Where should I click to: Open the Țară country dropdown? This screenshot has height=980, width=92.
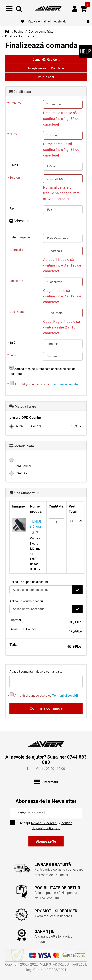click(63, 344)
